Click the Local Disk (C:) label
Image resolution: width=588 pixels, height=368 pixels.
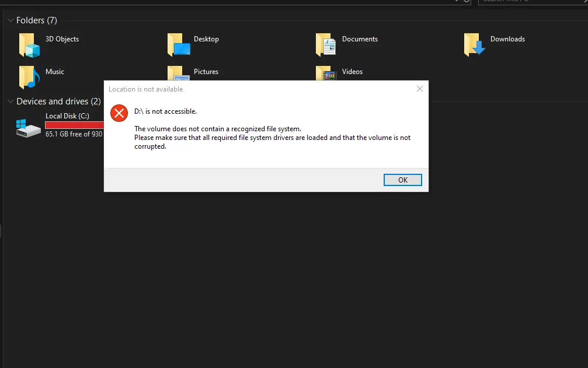[68, 116]
